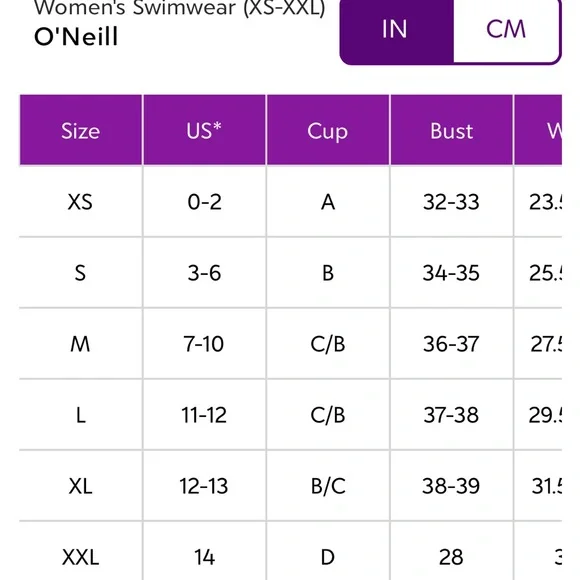The image size is (580, 580).
Task: Click the Bust column header
Action: [451, 130]
